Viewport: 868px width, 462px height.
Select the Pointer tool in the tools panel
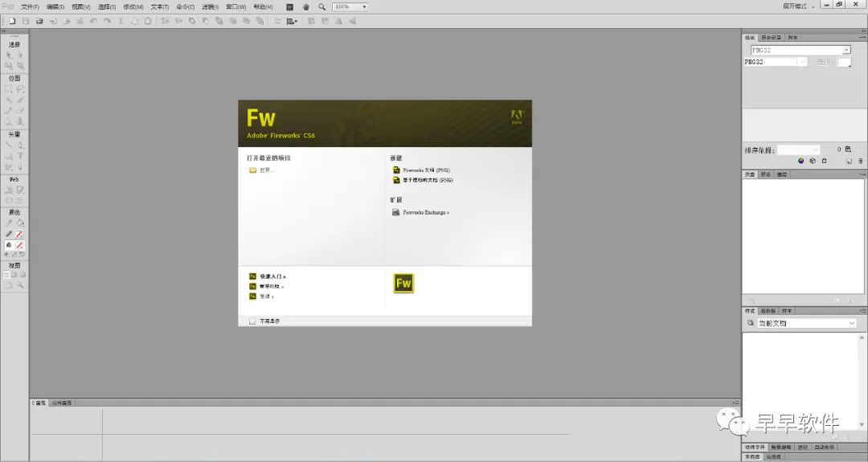pyautogui.click(x=9, y=55)
